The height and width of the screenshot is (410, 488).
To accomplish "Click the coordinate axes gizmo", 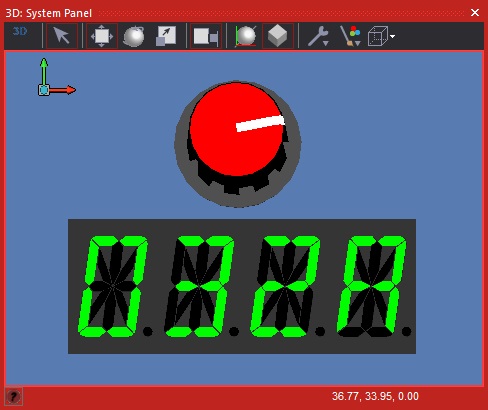I will coord(56,77).
